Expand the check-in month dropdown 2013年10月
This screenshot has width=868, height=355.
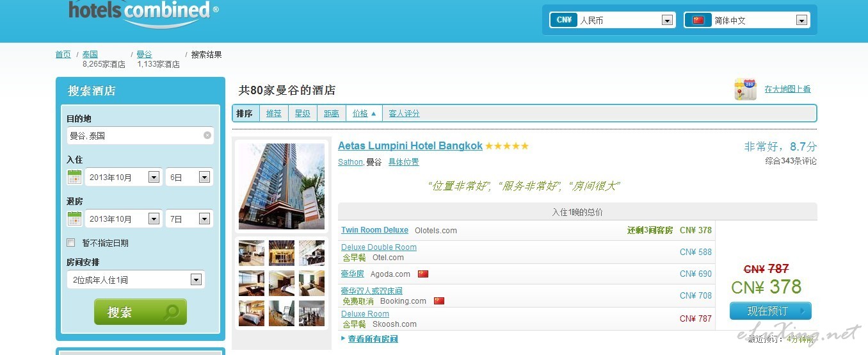[x=123, y=177]
